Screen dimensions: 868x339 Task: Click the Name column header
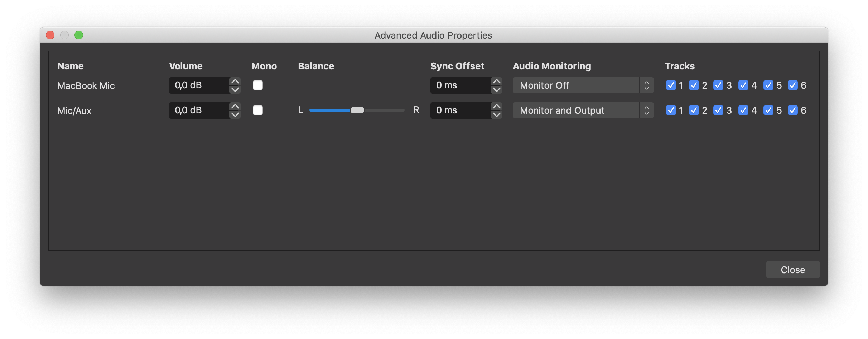point(71,66)
